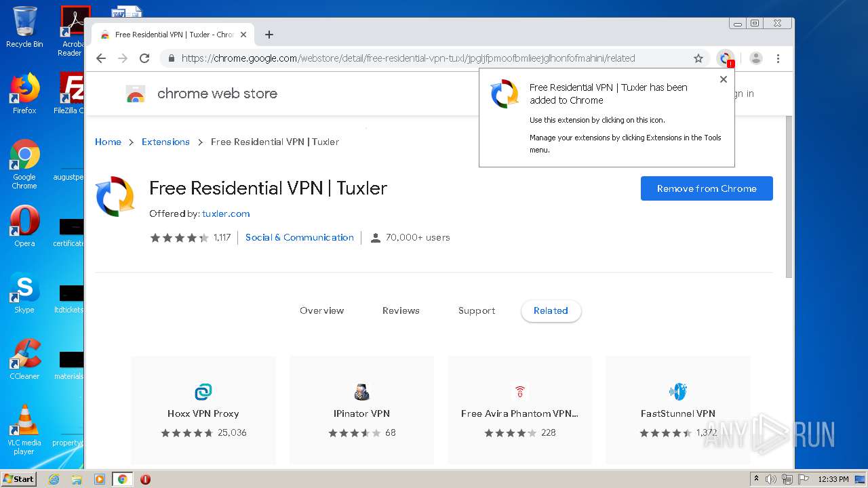
Task: Click the red Opera taskbar icon
Action: click(x=145, y=479)
